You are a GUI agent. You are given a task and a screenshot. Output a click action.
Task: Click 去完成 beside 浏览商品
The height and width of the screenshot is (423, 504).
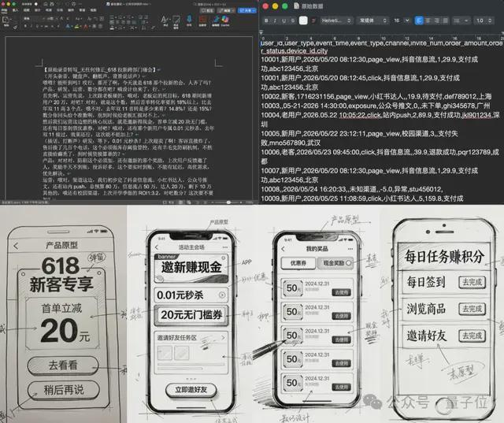pos(472,309)
